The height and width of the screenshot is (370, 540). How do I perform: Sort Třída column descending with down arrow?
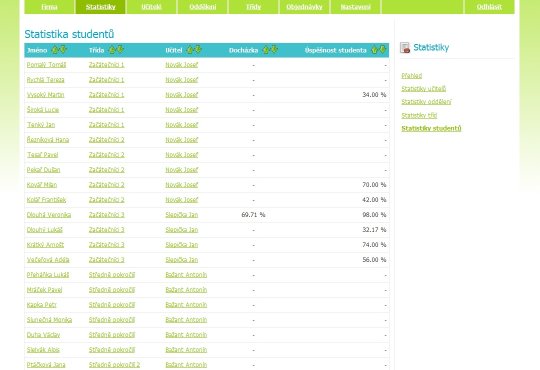tap(120, 49)
